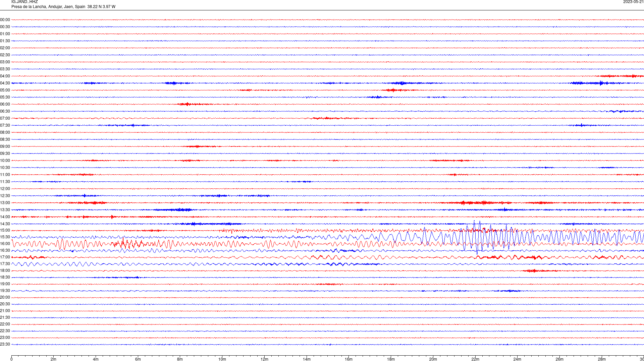644x362 pixels.
Task: Select the 16:30 trace time label
Action: click(5, 250)
